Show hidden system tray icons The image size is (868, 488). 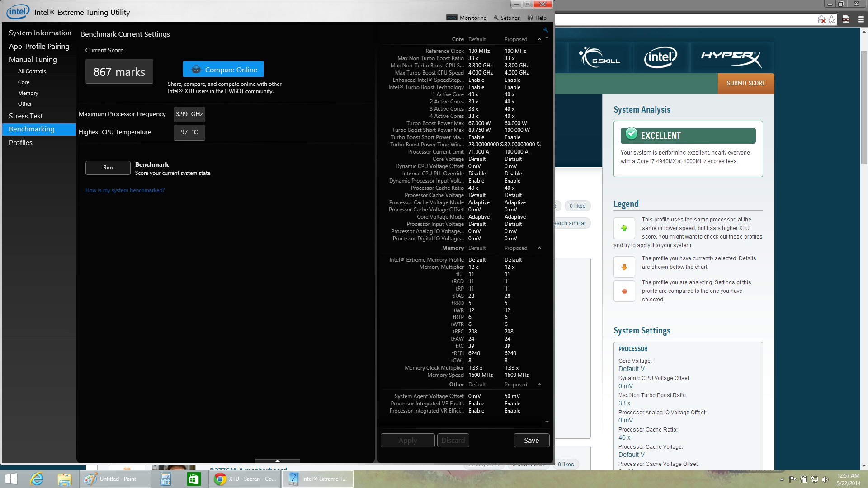[x=782, y=479]
